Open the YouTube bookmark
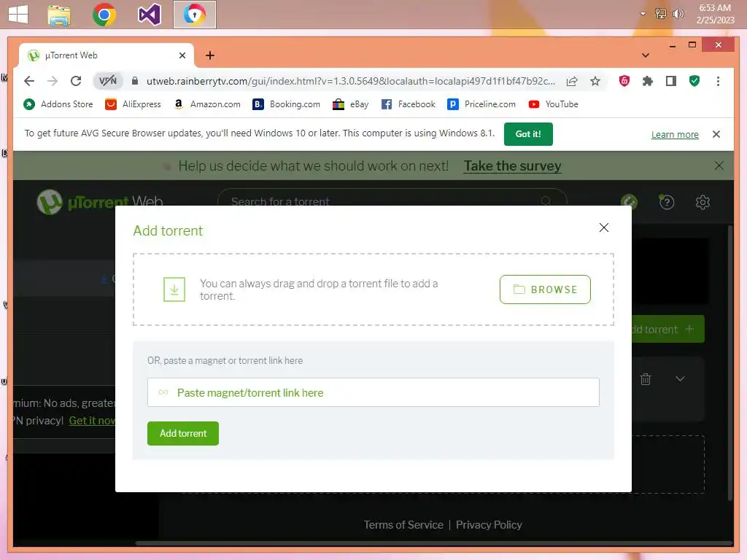The width and height of the screenshot is (747, 560). click(x=553, y=104)
